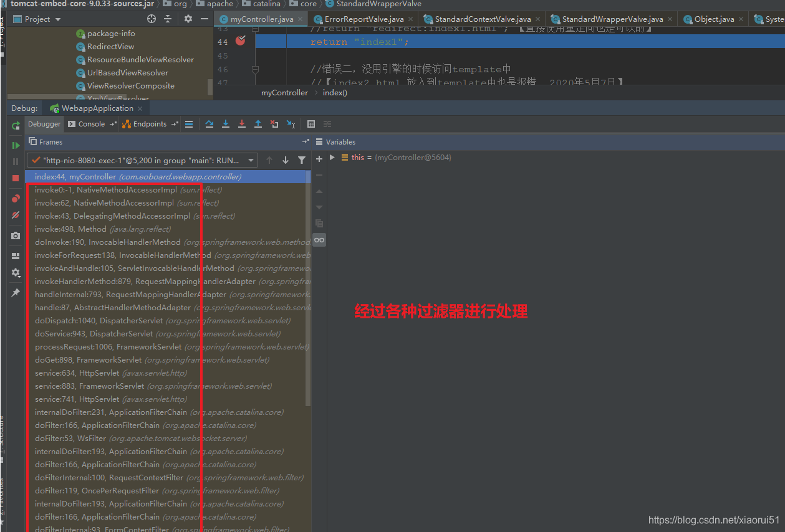The image size is (785, 532).
Task: Select previous frame up arrow
Action: tap(269, 160)
